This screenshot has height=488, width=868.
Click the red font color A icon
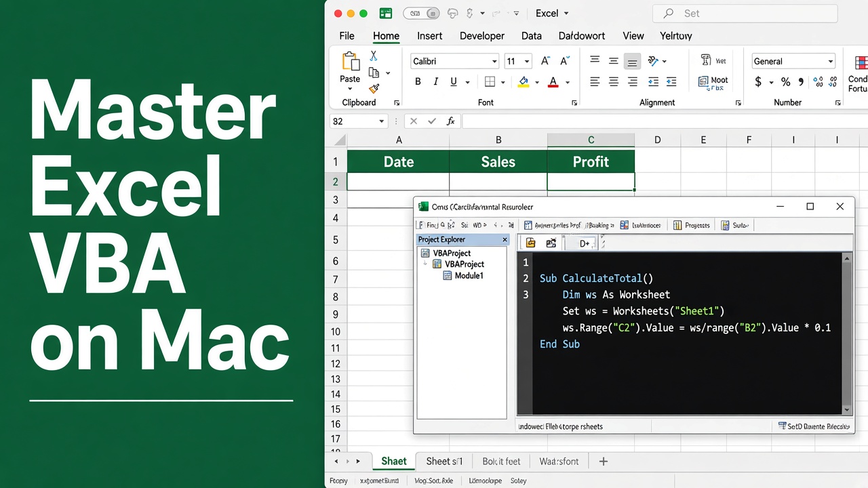tap(553, 82)
